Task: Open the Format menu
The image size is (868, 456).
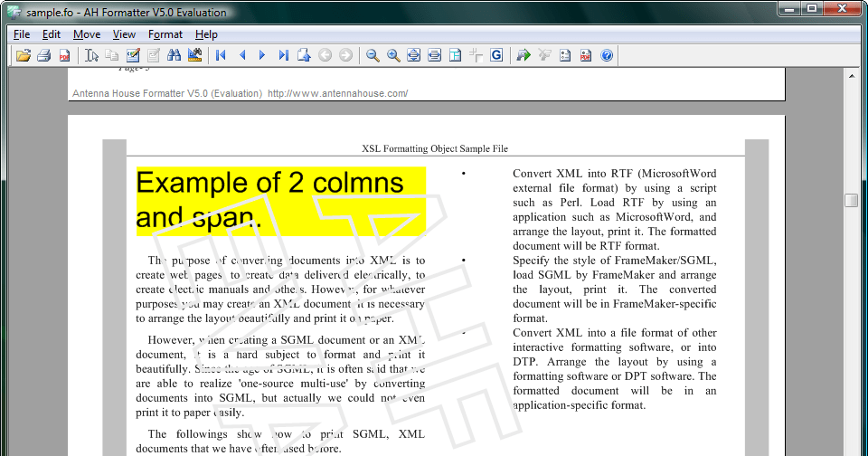Action: 165,34
